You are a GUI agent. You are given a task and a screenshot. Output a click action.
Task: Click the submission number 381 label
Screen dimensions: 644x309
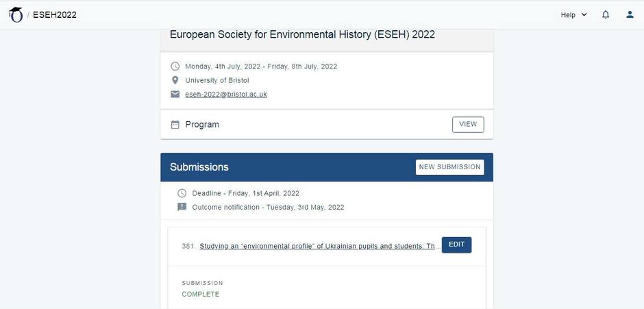(188, 246)
